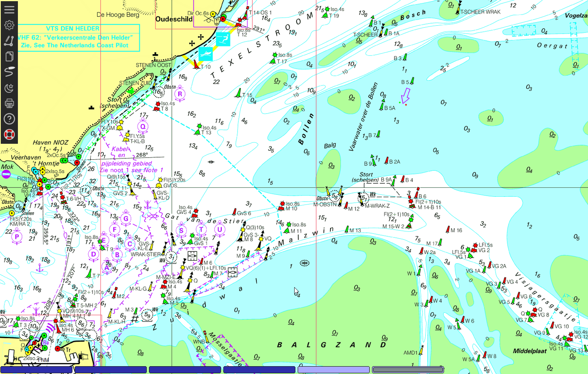Activate the create route tool

[x=9, y=41]
